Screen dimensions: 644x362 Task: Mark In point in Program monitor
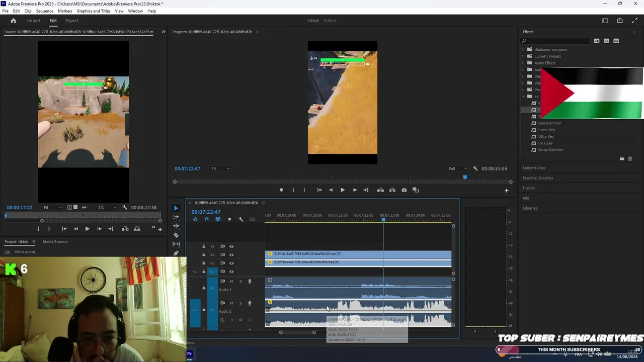click(x=294, y=190)
